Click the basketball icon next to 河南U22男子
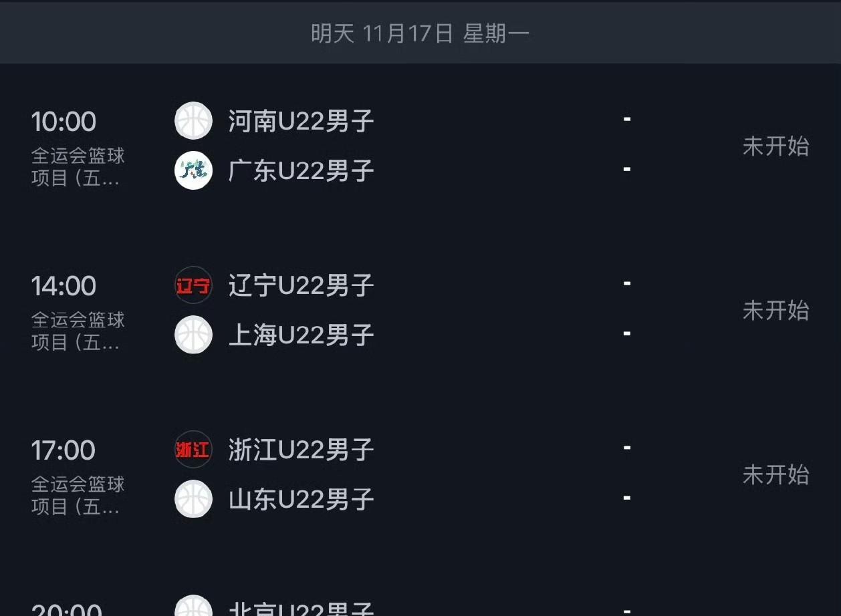 (193, 121)
